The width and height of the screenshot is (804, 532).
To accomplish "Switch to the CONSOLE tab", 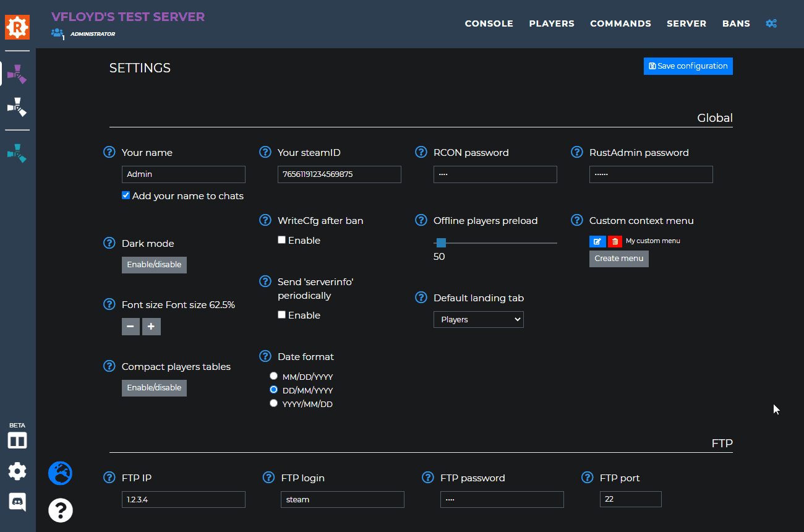I will 489,23.
